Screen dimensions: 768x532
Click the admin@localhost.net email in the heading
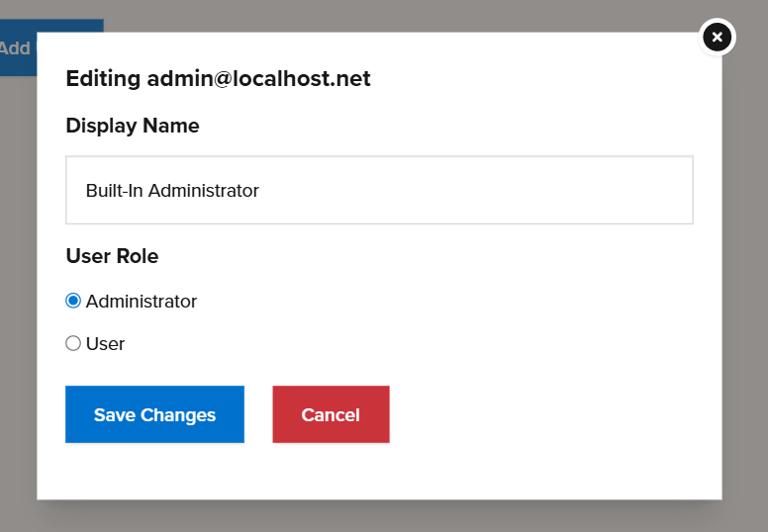[x=259, y=79]
